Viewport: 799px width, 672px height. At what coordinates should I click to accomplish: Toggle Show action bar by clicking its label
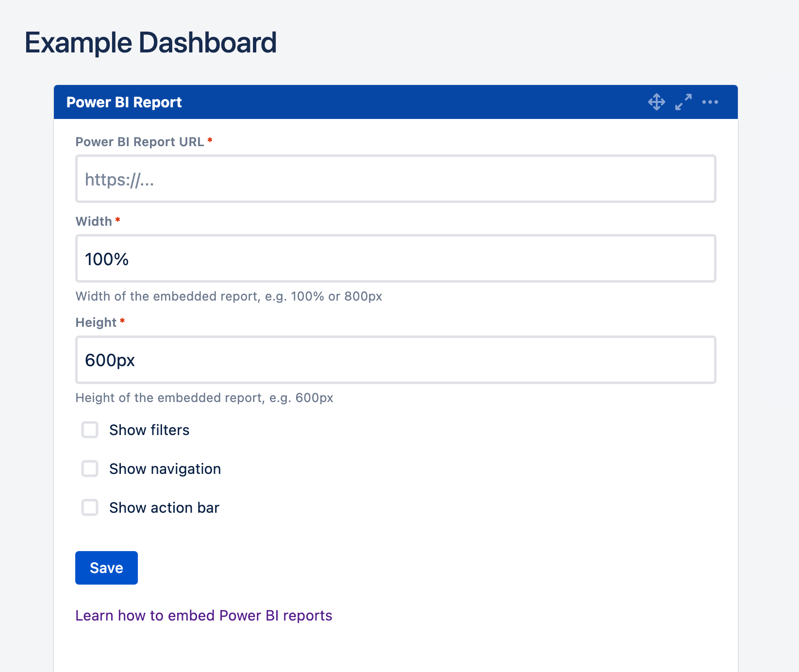[164, 507]
